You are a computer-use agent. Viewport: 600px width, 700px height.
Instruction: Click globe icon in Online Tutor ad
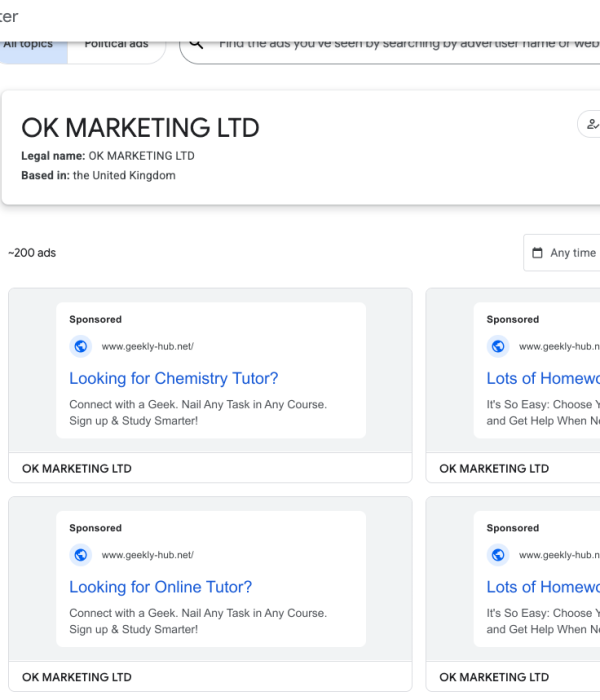pyautogui.click(x=81, y=555)
